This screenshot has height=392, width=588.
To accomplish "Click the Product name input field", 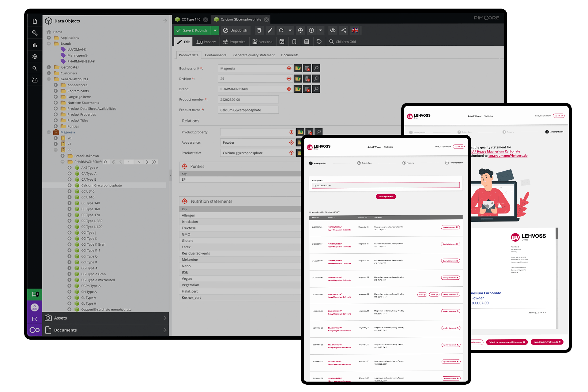I will coord(248,110).
